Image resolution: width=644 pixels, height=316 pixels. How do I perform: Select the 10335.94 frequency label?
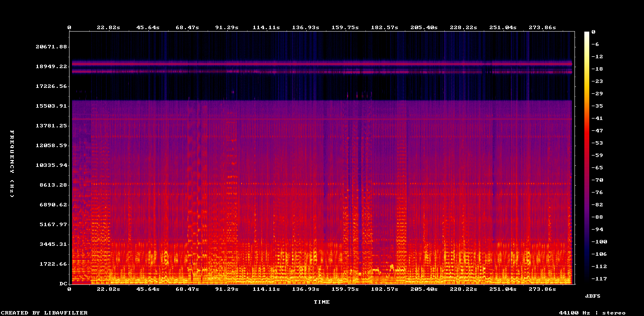[52, 165]
